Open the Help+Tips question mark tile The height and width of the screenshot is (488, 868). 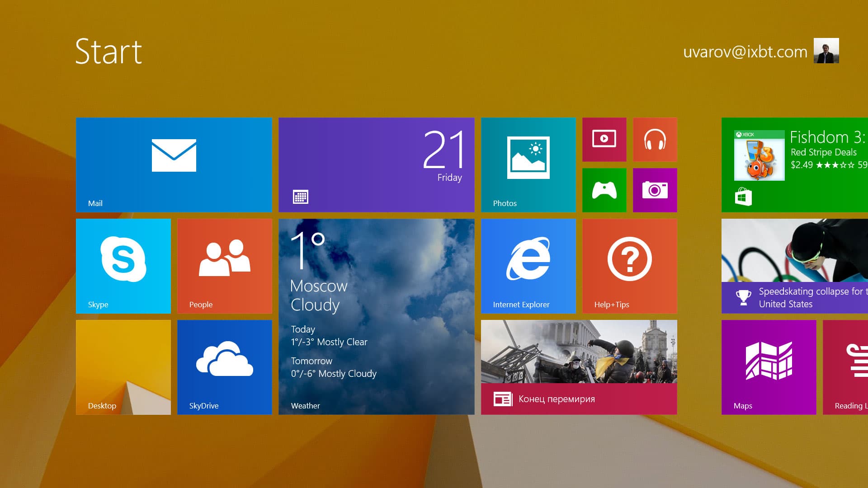coord(629,266)
